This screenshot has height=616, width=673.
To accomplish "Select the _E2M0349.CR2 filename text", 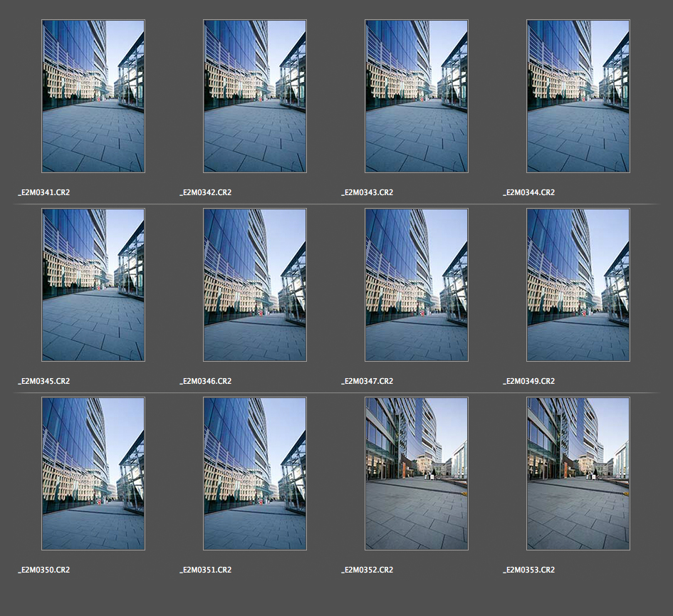I will tap(529, 381).
